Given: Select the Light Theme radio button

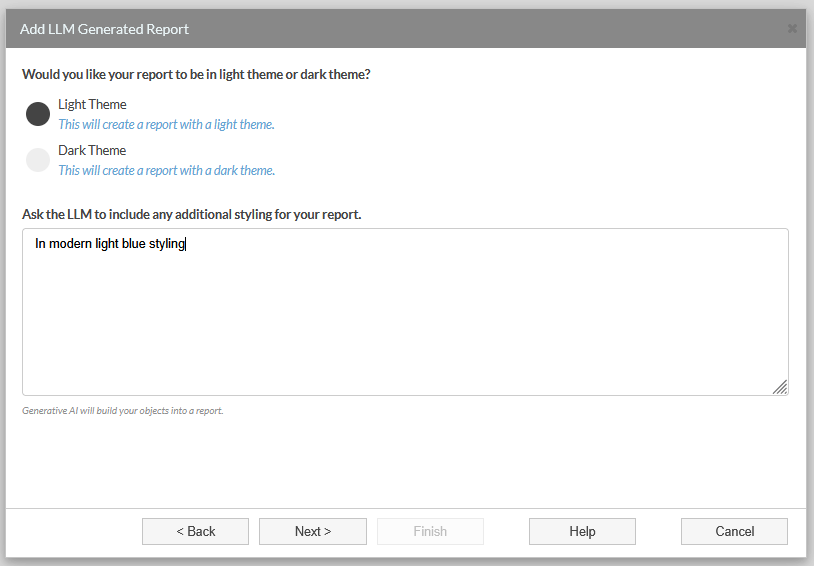Looking at the screenshot, I should pyautogui.click(x=38, y=114).
